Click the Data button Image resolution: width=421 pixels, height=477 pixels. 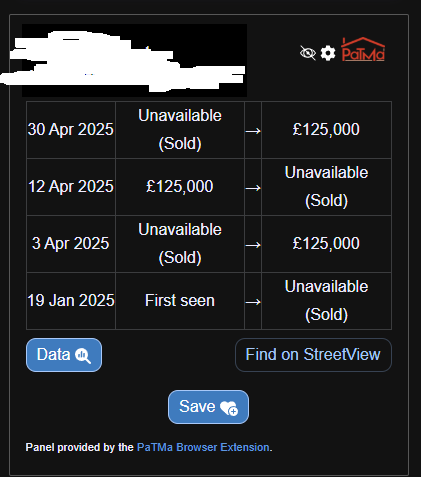click(x=64, y=355)
